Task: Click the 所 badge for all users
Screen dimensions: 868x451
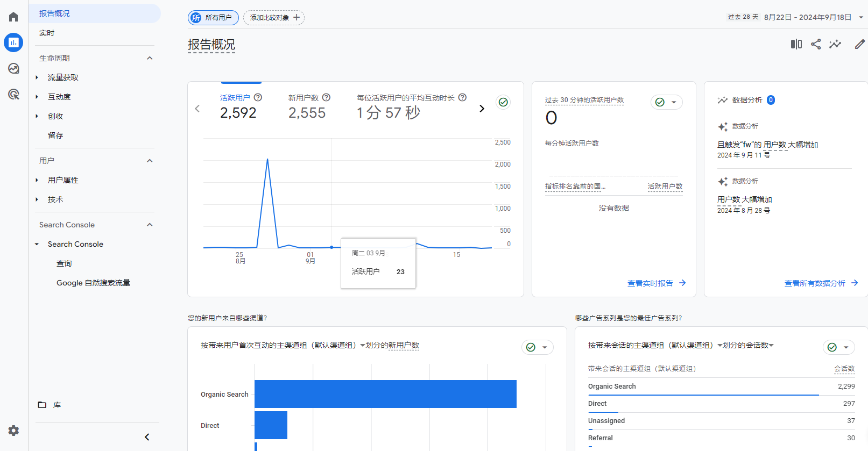Action: 196,18
